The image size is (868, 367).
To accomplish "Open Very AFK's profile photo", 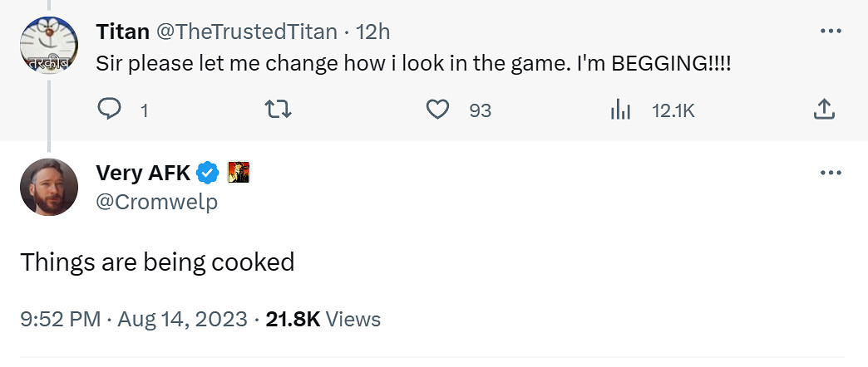I will point(49,187).
